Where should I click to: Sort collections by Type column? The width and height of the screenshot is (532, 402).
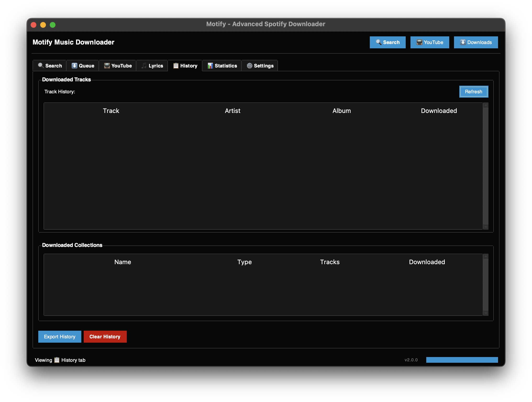pos(244,262)
